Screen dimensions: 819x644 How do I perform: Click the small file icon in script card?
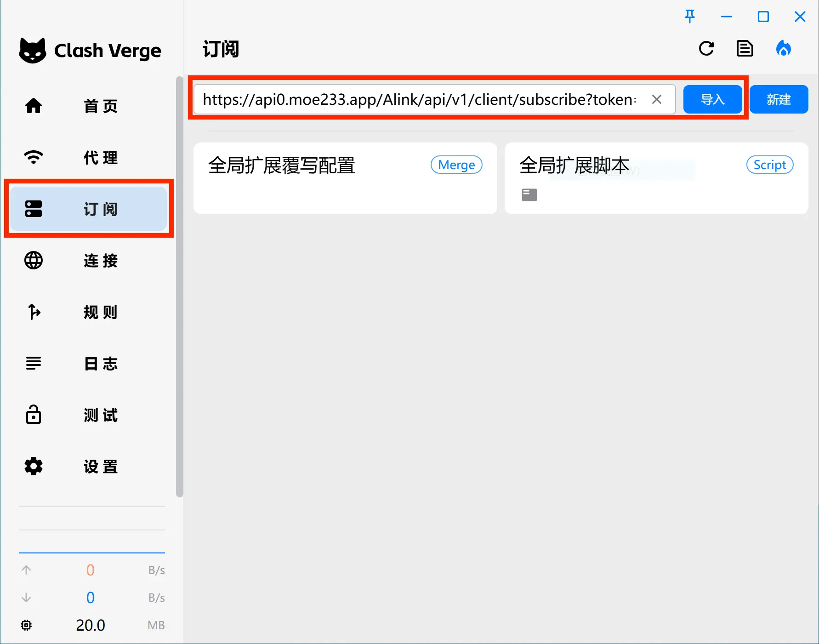pos(529,195)
